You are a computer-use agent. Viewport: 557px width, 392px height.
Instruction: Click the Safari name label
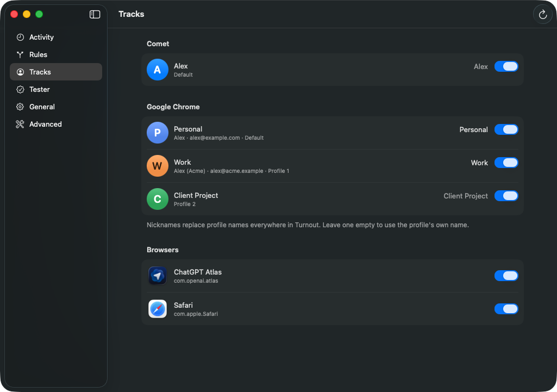pyautogui.click(x=183, y=305)
